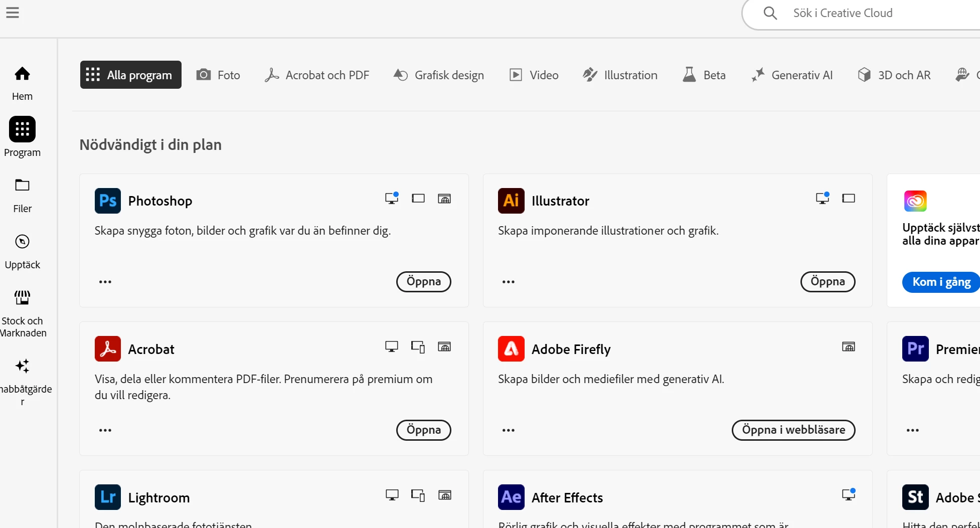Screen dimensions: 980x528
Task: Open Stock och Marknaden in sidebar
Action: coord(22,314)
